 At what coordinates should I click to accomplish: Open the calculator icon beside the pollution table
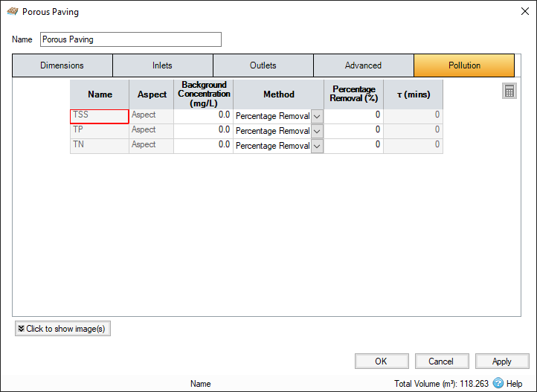point(509,91)
